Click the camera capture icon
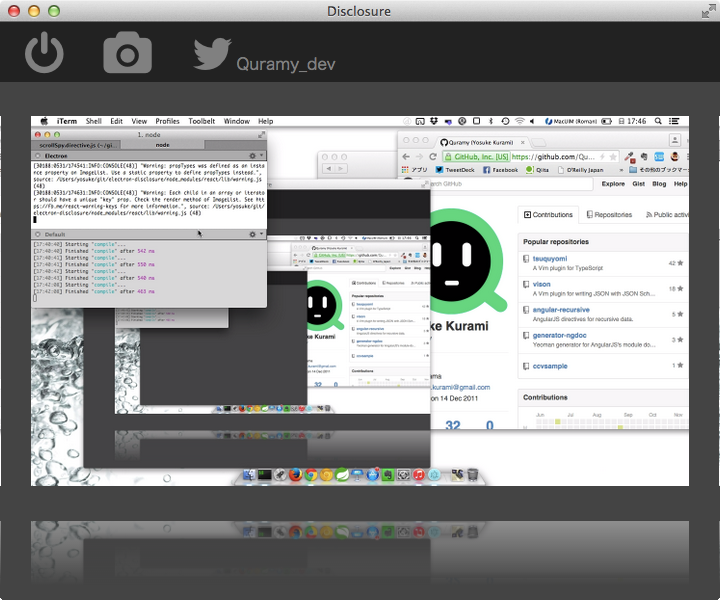The width and height of the screenshot is (720, 600). (x=127, y=52)
